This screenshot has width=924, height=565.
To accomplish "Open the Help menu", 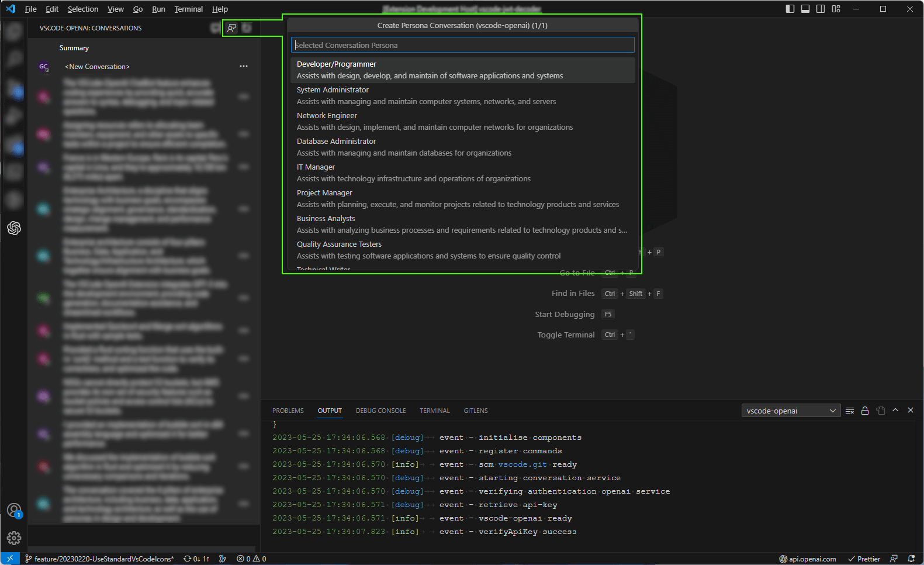I will click(220, 9).
